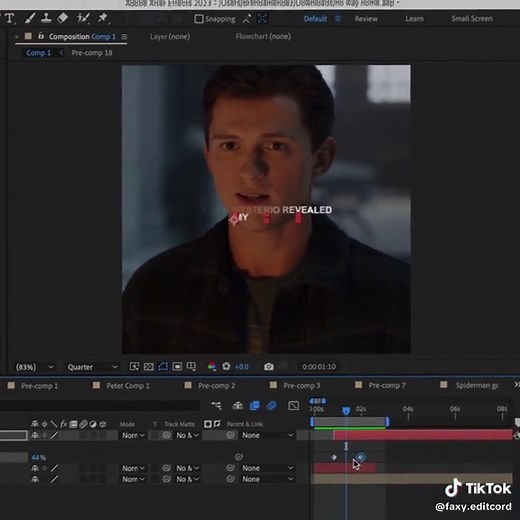Open the Quarter resolution dropdown
520x520 pixels.
coord(92,367)
